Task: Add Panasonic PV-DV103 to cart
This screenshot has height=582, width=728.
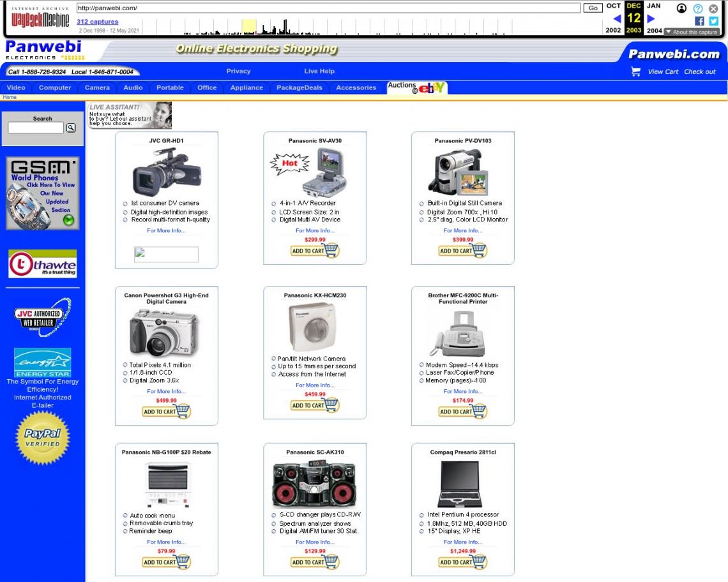Action: point(463,251)
